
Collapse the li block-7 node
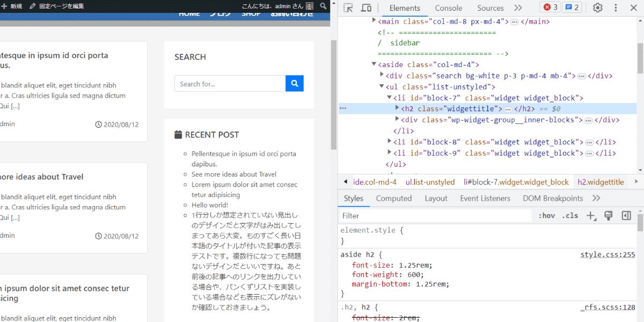pyautogui.click(x=390, y=98)
